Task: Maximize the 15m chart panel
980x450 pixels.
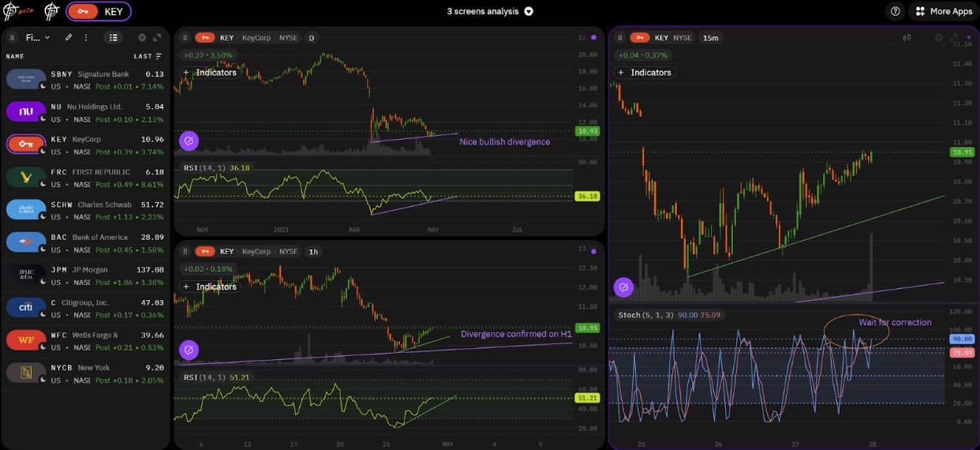Action: click(x=953, y=37)
